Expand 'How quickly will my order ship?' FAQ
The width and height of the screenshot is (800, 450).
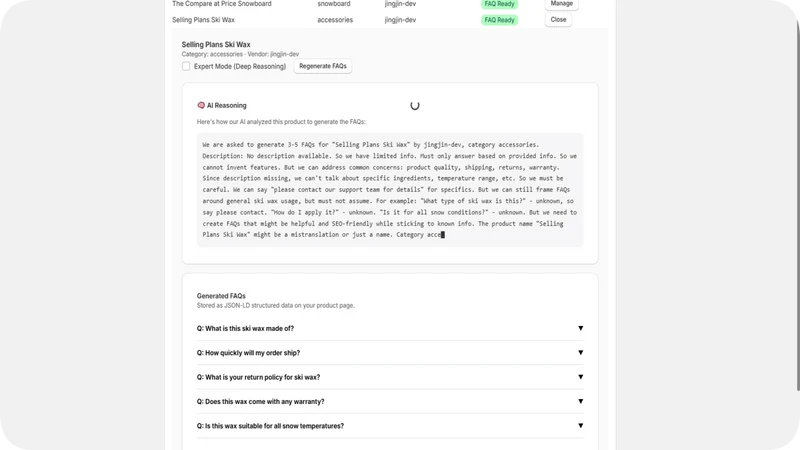[x=390, y=353]
